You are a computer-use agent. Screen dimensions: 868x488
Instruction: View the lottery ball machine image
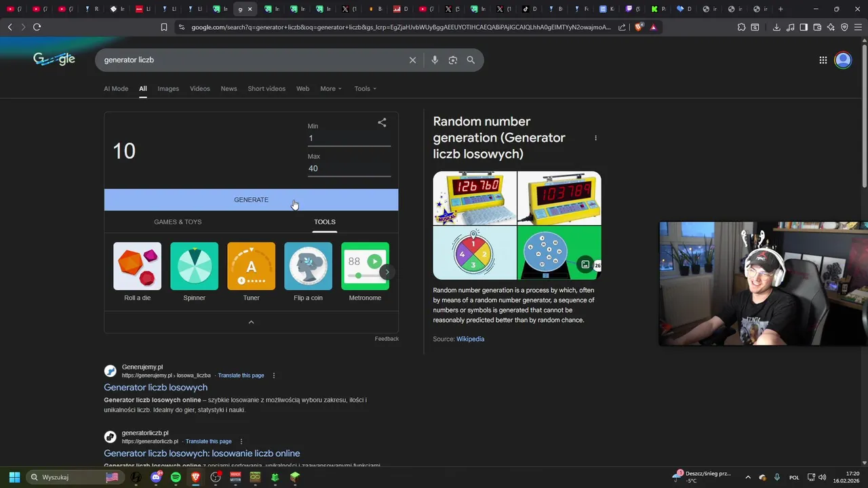559,253
